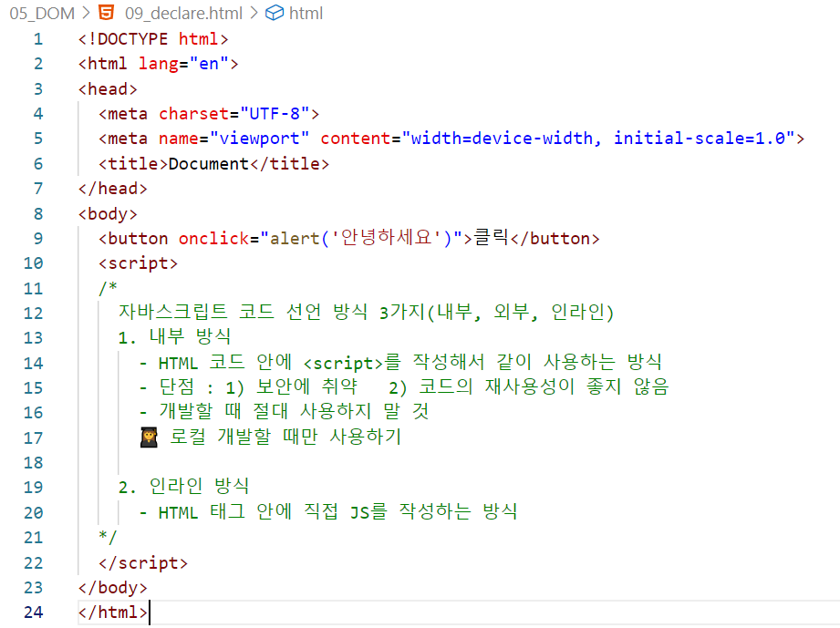Screen dimensions: 840x628
Task: Click the HTML5 file icon in breadcrumb
Action: [x=107, y=13]
